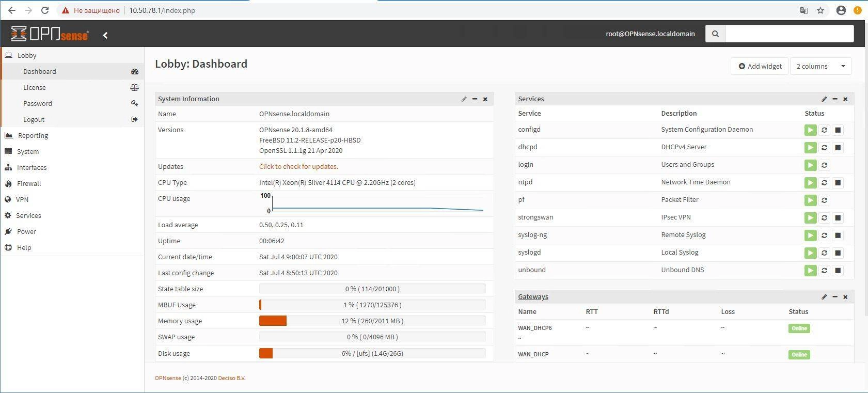This screenshot has height=393, width=868.
Task: Bookmark this page with the star icon
Action: [820, 10]
